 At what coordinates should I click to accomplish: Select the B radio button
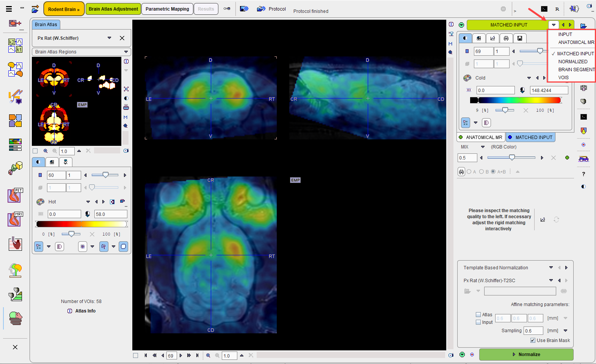click(482, 172)
